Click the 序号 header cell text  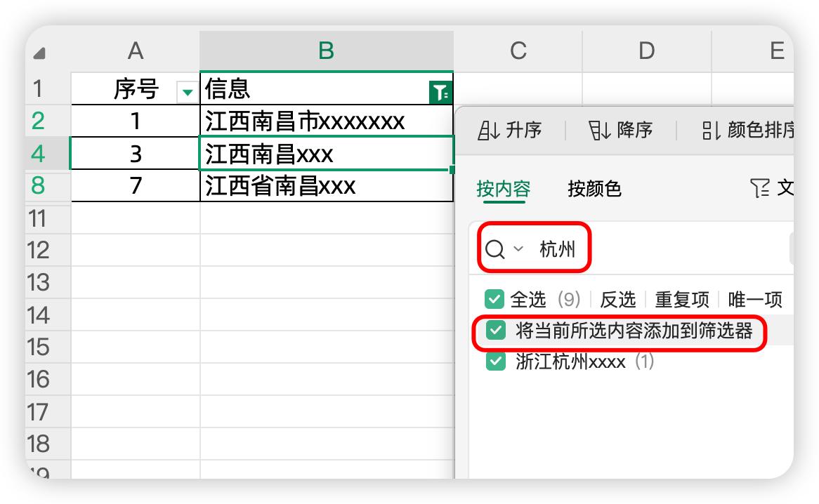[136, 88]
